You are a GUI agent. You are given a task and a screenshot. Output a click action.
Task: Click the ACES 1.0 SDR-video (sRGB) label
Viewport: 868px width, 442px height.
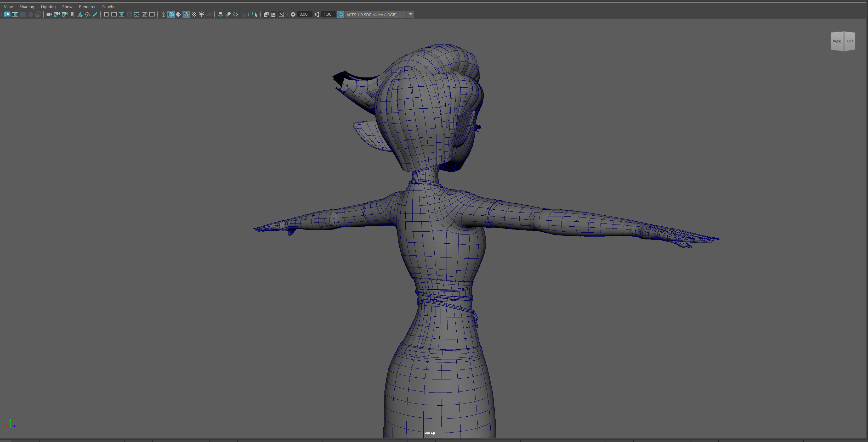(371, 14)
